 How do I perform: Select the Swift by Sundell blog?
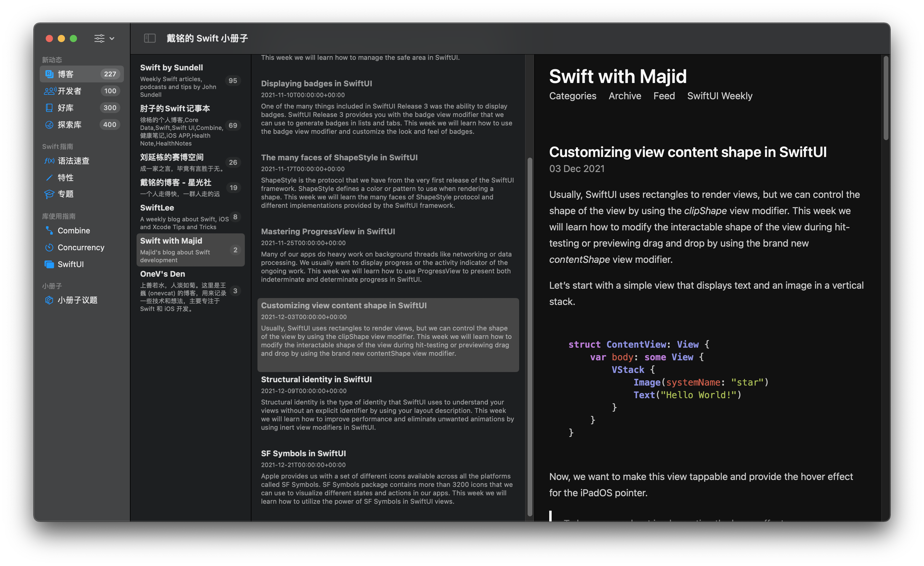(x=190, y=80)
